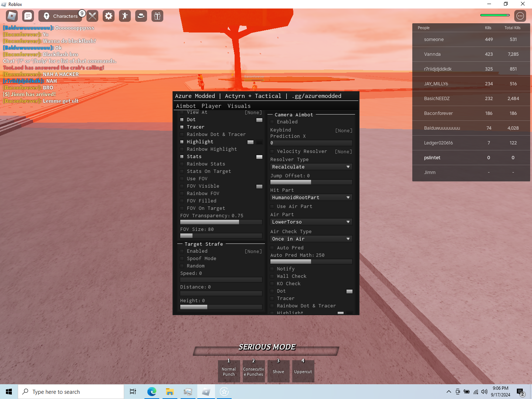The width and height of the screenshot is (532, 399).
Task: Open the hat accessories icon
Action: [x=141, y=16]
